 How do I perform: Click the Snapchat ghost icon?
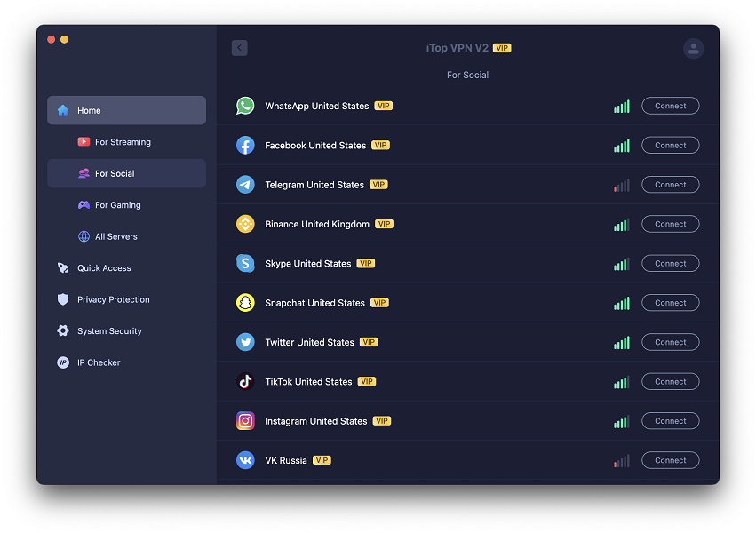(245, 303)
